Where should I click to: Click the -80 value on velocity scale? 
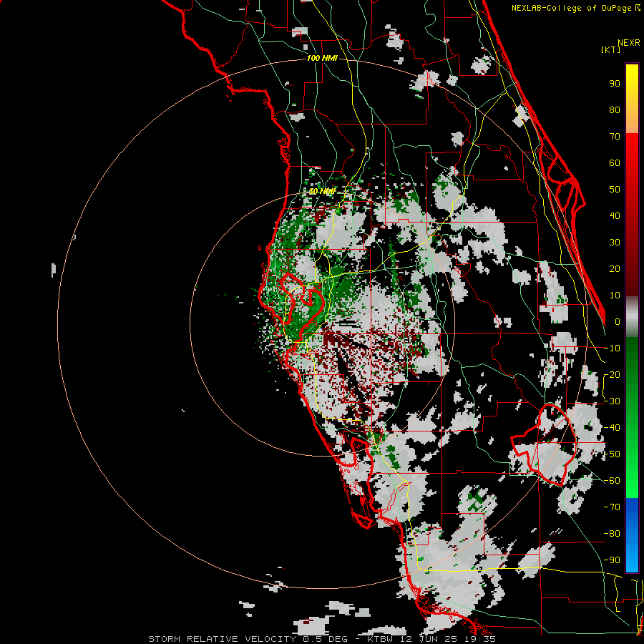[612, 534]
